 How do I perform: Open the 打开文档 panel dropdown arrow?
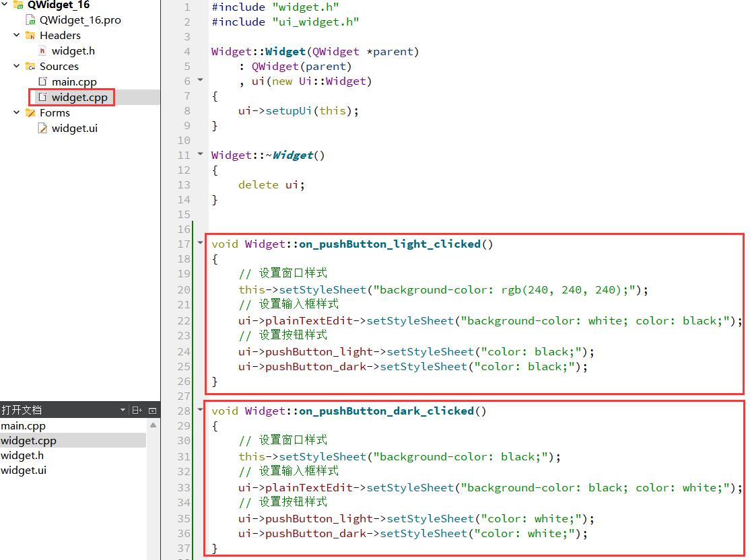(x=123, y=411)
